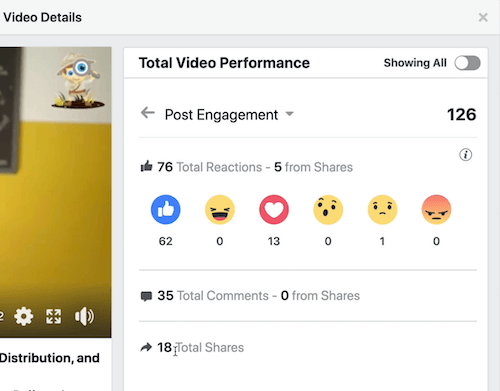Click the Angry reaction icon

(436, 210)
